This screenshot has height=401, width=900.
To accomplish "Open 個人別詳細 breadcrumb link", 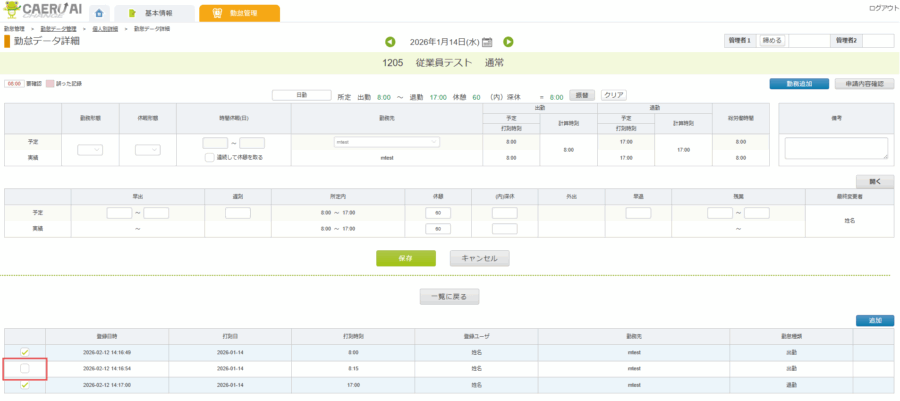I will (105, 29).
